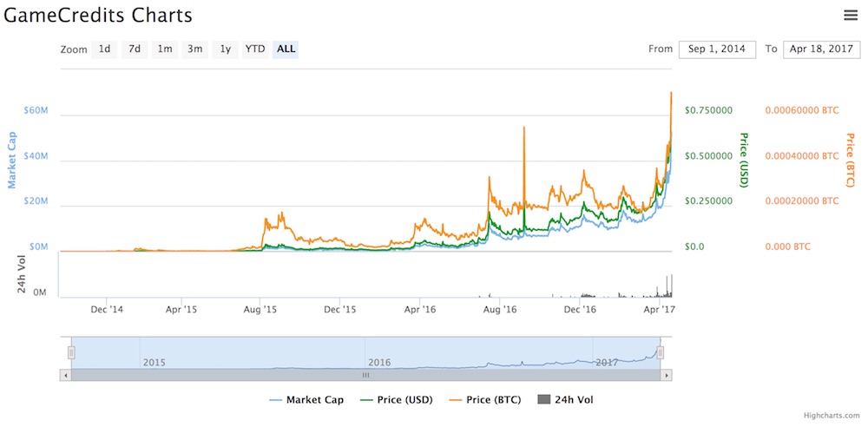
Task: Open the chart context menu hamburger icon
Action: [x=851, y=16]
